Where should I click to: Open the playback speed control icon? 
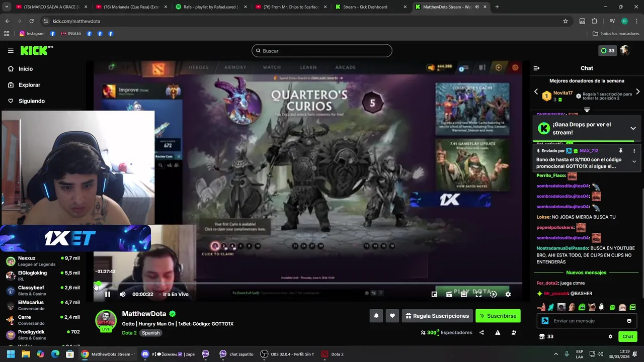point(493,294)
